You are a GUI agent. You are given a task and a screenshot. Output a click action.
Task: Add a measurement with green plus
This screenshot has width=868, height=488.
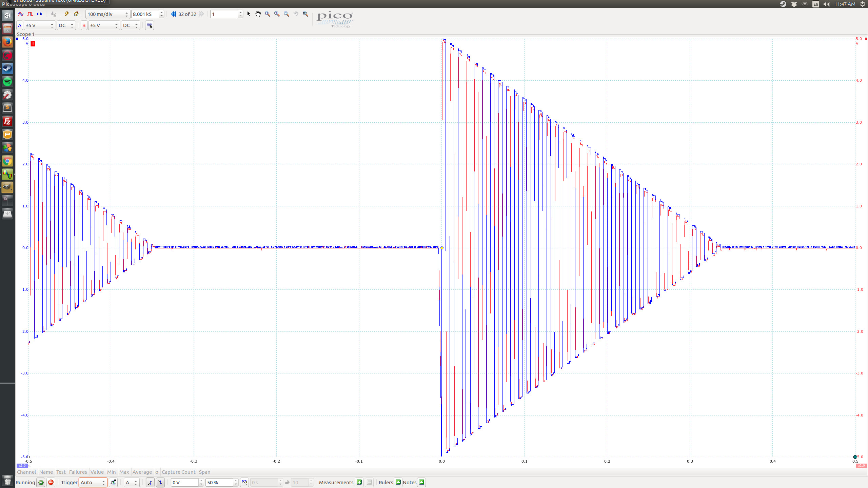pos(359,482)
